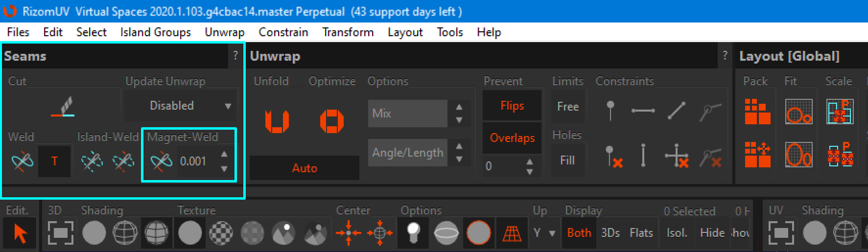Image resolution: width=868 pixels, height=252 pixels.
Task: Click the Pack islands icon
Action: pos(757,112)
